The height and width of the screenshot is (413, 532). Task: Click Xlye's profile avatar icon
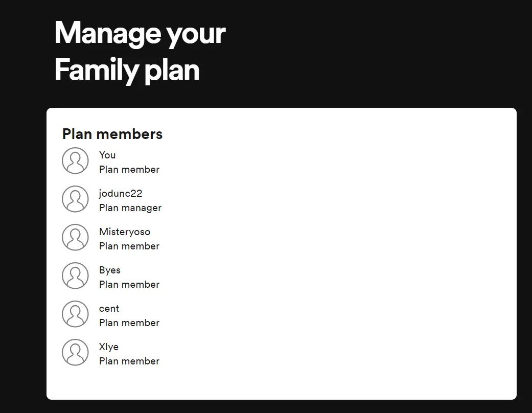coord(75,352)
